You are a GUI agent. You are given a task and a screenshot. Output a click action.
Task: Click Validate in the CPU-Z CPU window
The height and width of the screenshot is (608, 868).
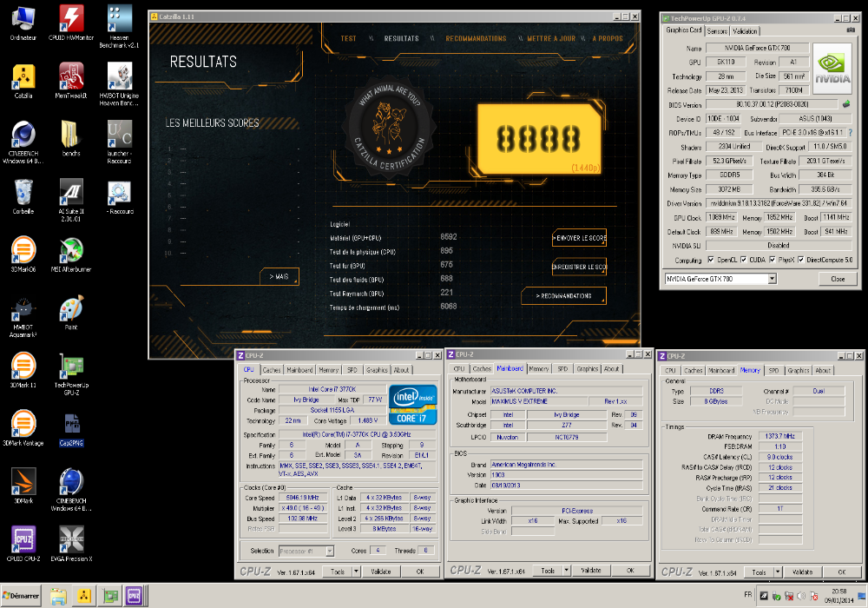(380, 571)
